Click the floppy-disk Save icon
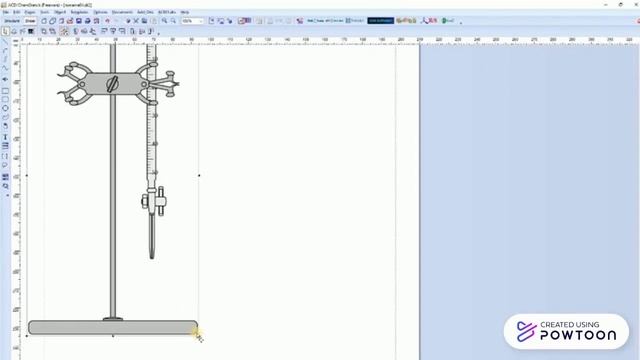 coord(79,21)
